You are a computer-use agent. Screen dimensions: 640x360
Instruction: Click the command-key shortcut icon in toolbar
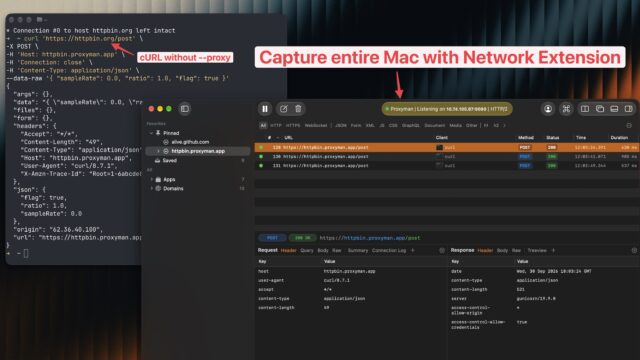[566, 109]
